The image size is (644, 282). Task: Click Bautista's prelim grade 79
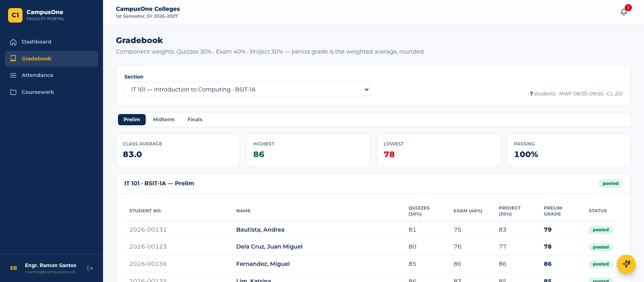click(547, 230)
